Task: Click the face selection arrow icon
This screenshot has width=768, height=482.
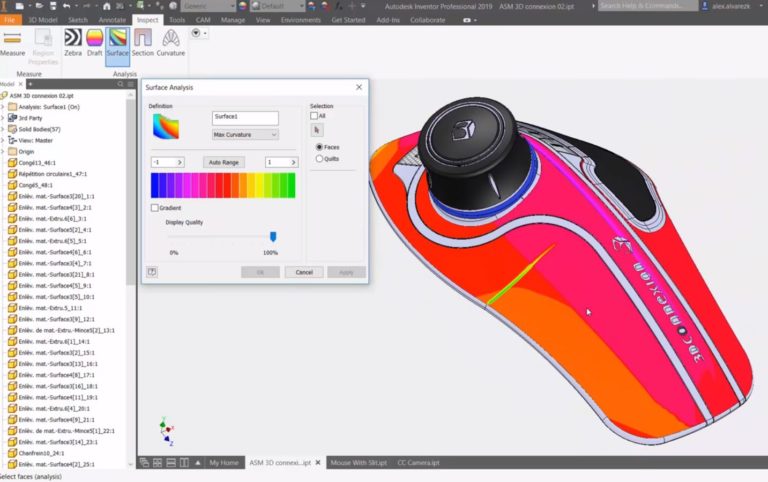Action: click(318, 130)
